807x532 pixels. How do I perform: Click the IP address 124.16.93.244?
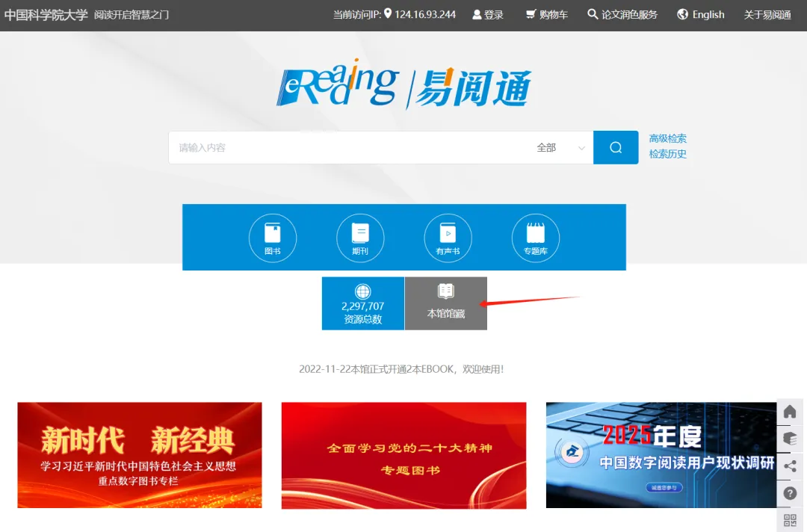point(425,14)
